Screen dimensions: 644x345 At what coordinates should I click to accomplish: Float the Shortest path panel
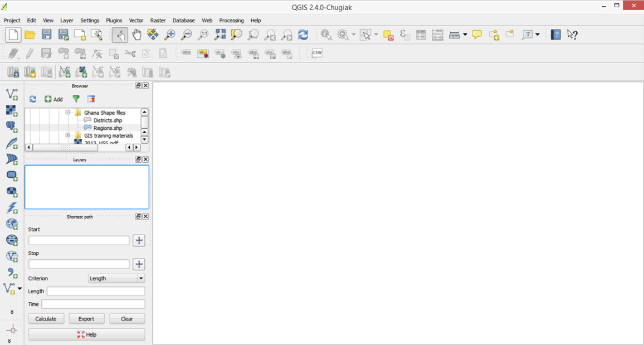[138, 216]
